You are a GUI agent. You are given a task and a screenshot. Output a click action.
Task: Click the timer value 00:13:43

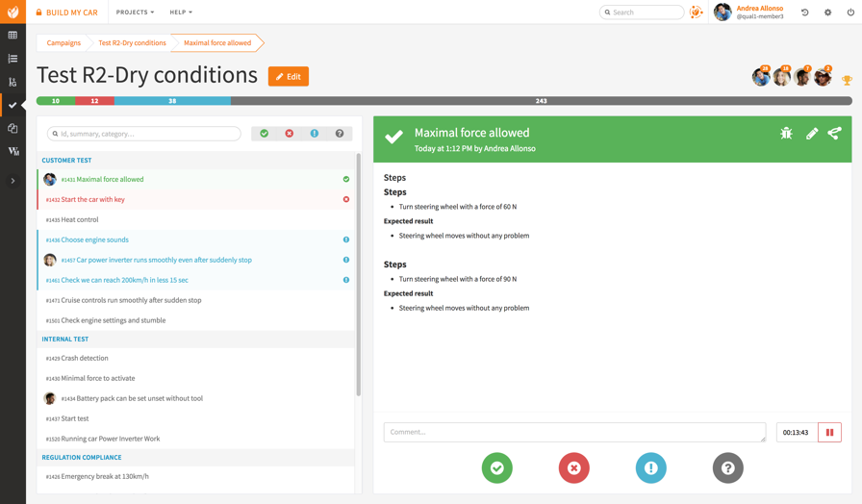[796, 433]
